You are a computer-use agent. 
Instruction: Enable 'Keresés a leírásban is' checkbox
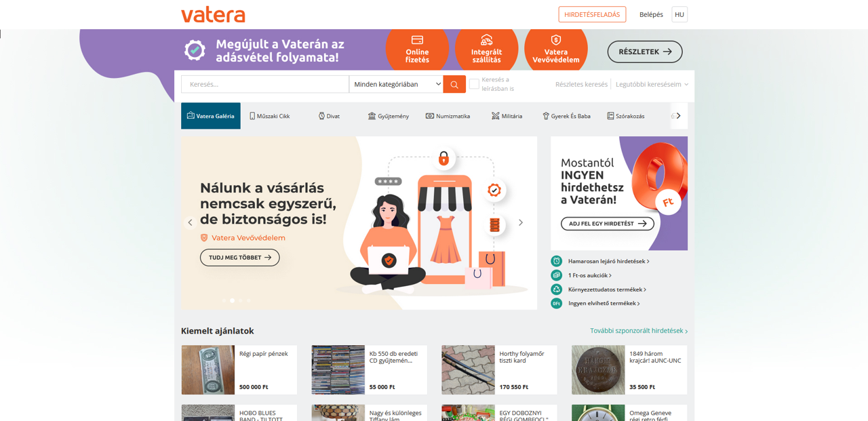click(474, 84)
